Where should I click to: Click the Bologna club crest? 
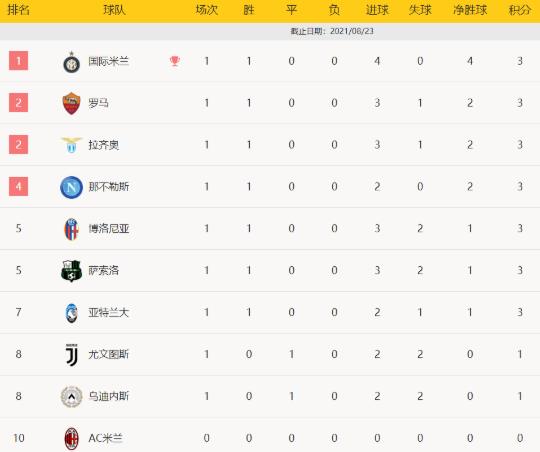pos(72,229)
